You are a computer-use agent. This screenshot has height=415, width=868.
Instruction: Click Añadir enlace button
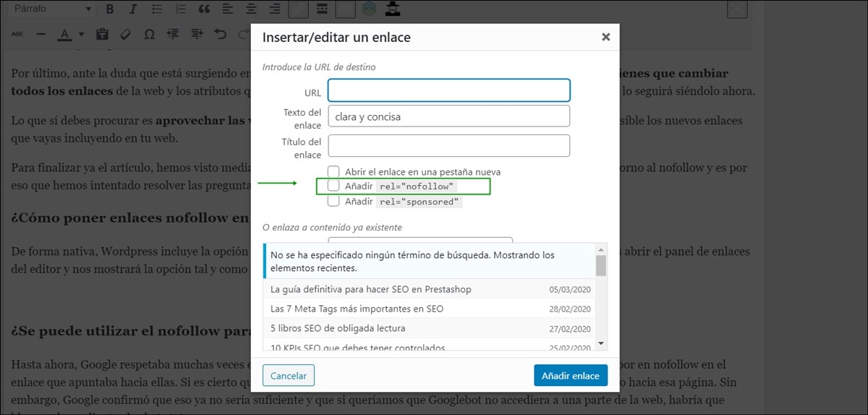[571, 376]
